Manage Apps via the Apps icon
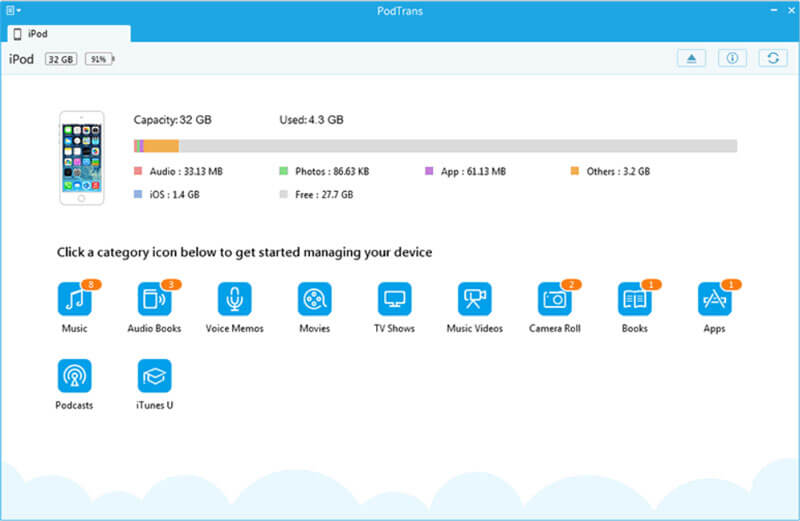The height and width of the screenshot is (521, 800). (x=714, y=299)
